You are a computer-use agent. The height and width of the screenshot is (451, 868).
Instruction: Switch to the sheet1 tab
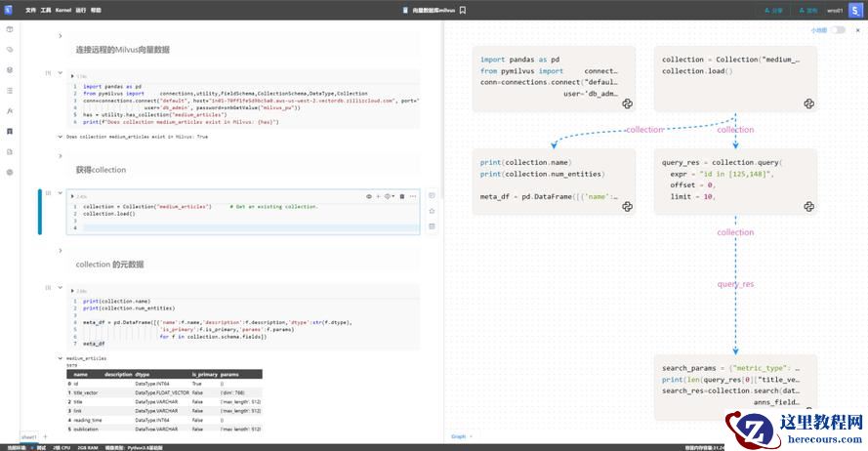[29, 436]
